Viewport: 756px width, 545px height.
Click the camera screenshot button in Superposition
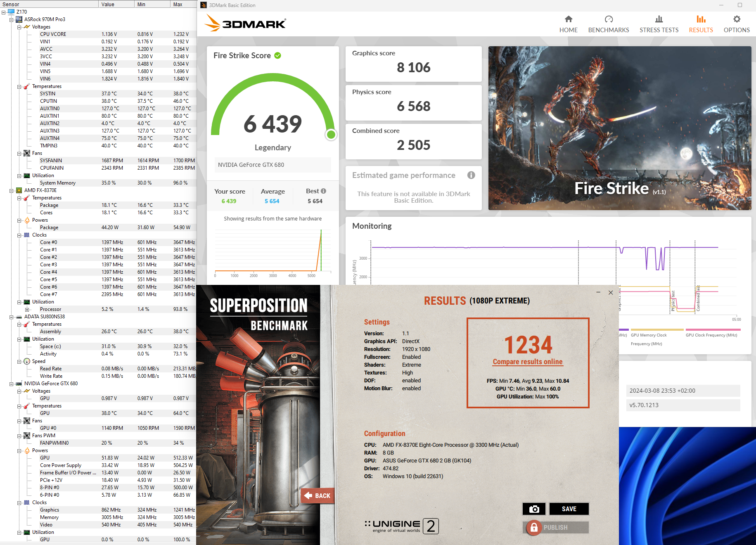click(x=534, y=509)
